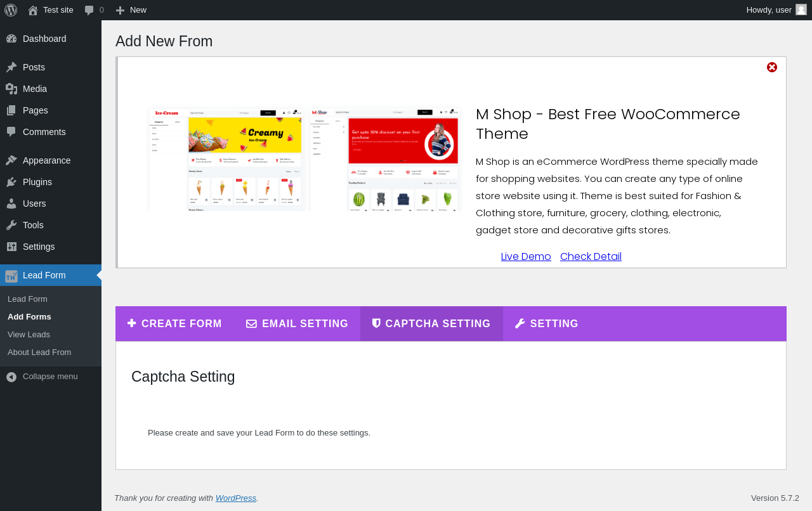The height and width of the screenshot is (511, 812).
Task: Click the Plugins plug icon
Action: pos(11,182)
